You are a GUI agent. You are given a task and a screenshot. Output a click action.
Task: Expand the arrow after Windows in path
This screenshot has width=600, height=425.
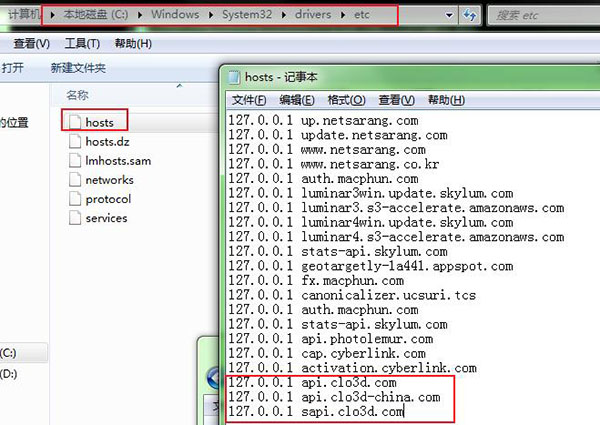(x=211, y=15)
